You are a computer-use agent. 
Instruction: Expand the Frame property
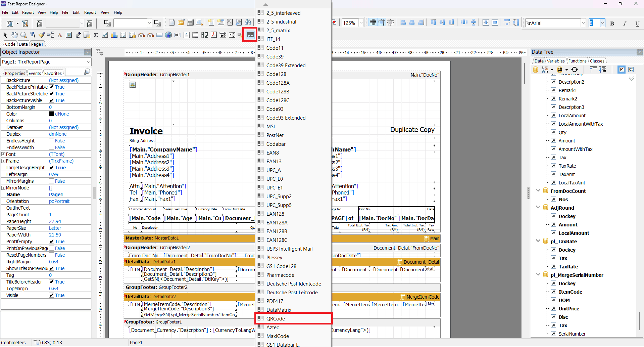pyautogui.click(x=3, y=161)
